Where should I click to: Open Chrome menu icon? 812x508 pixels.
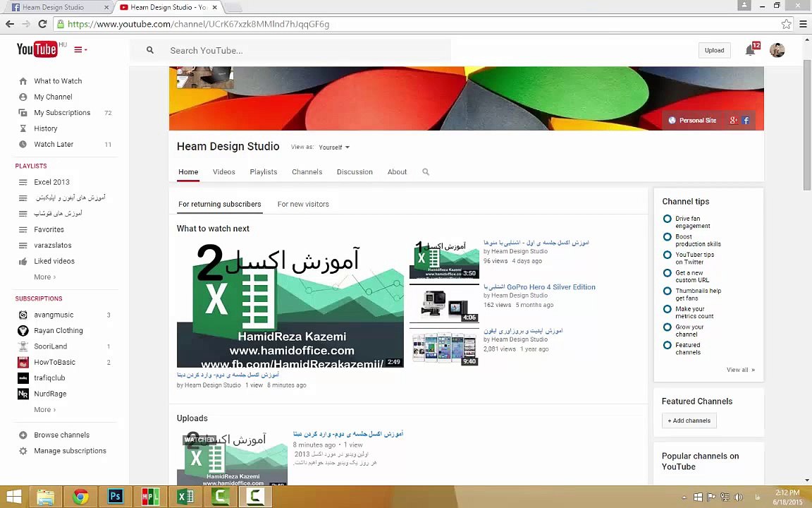[x=803, y=24]
